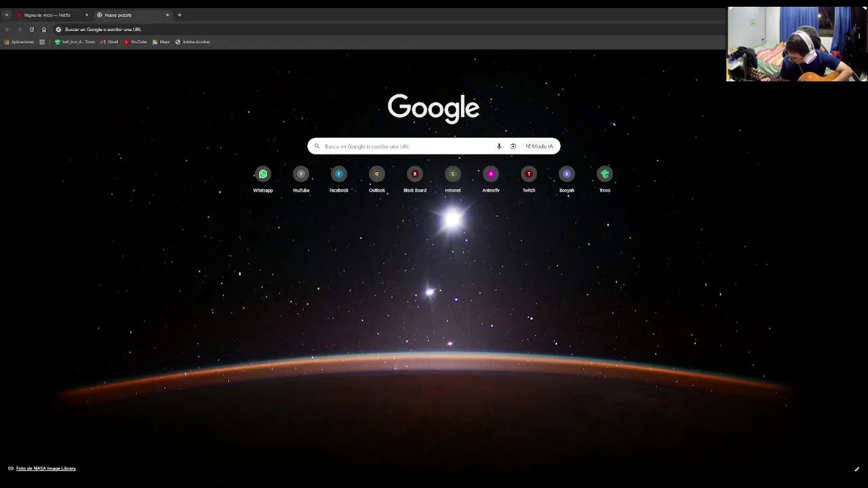Open the Maps bookmark
868x488 pixels.
coord(161,42)
